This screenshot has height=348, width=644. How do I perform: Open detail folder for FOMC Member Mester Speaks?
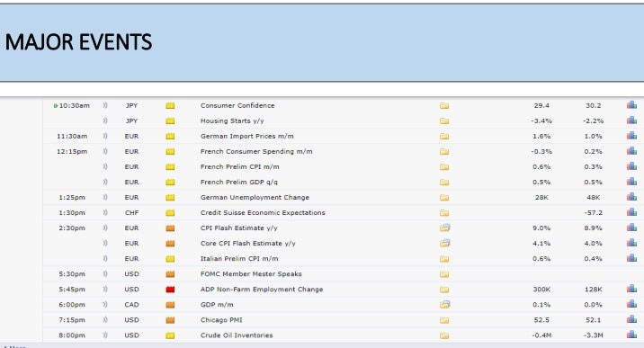444,274
